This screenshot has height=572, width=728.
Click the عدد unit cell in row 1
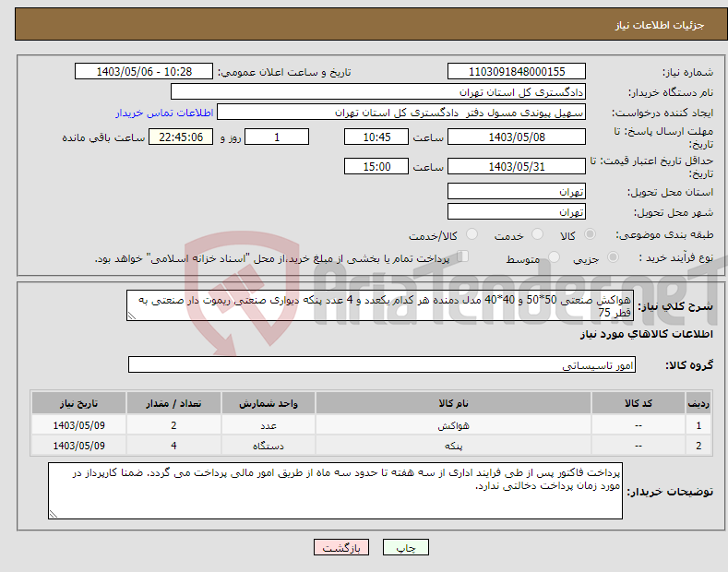pyautogui.click(x=269, y=425)
